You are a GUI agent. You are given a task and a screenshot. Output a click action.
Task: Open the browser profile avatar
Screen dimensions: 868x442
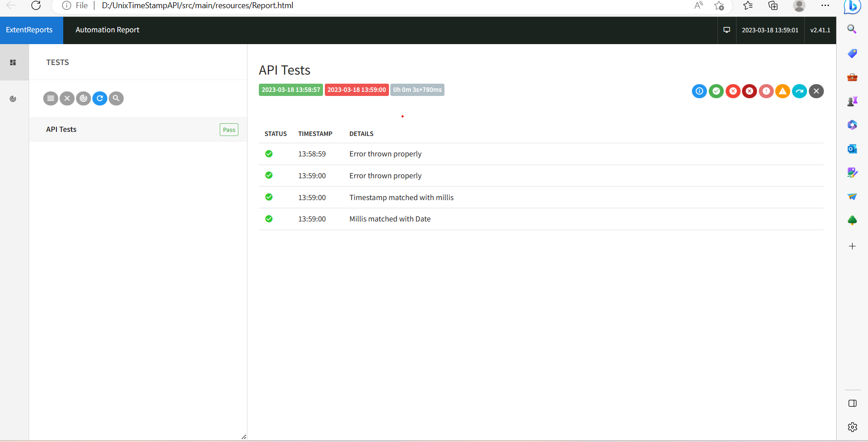(x=799, y=5)
